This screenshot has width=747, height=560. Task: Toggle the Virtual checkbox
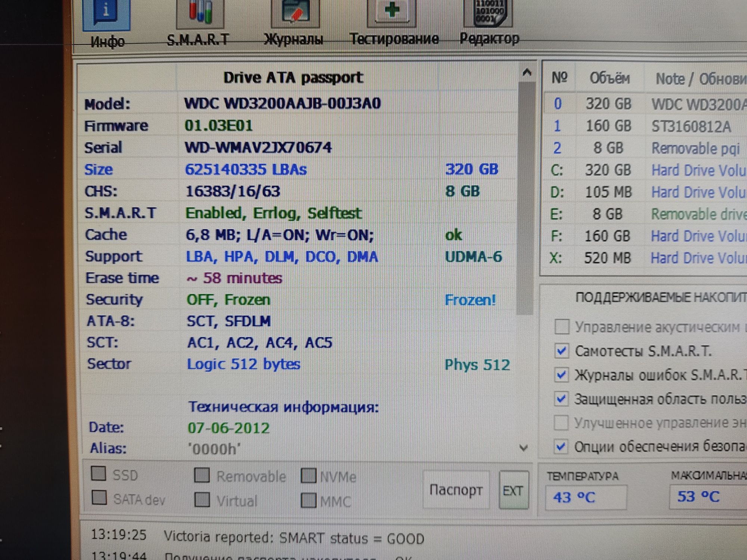coord(202,499)
